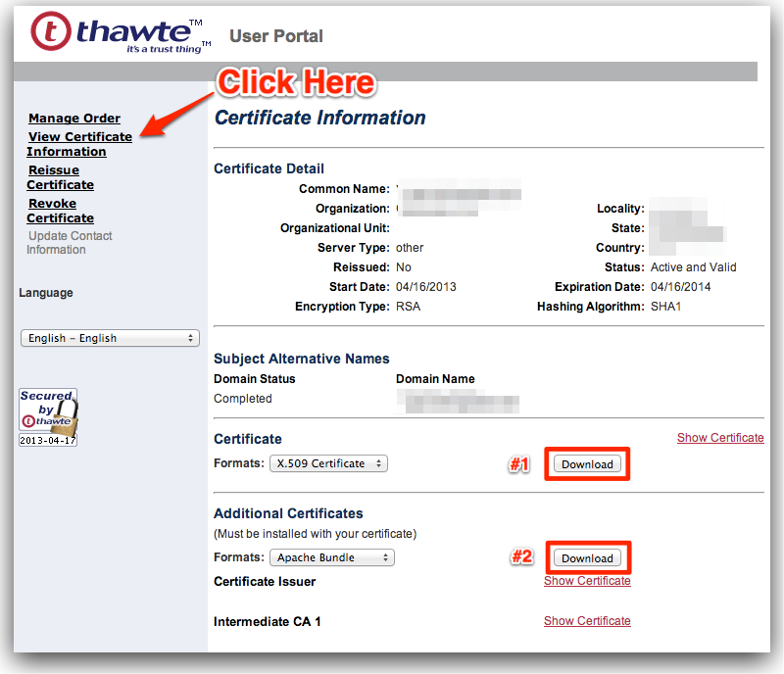This screenshot has height=674, width=784.
Task: Show Certificate link in the Certificate section
Action: point(720,438)
